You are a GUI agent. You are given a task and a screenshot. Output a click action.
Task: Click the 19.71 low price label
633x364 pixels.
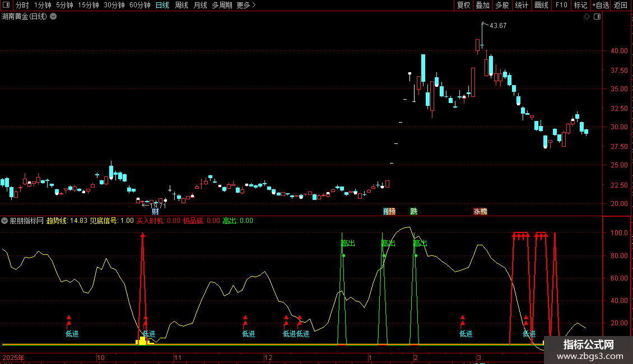158,206
